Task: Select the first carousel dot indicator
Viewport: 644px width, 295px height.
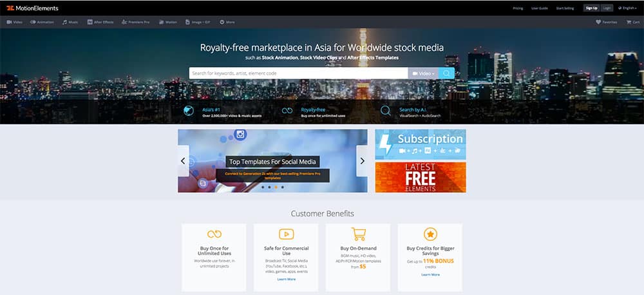Action: [263, 187]
